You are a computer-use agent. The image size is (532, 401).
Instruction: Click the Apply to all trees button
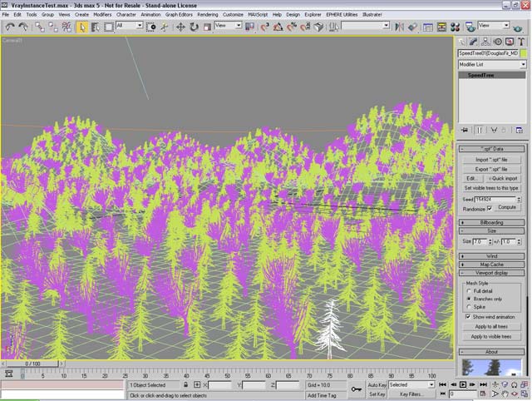[492, 327]
